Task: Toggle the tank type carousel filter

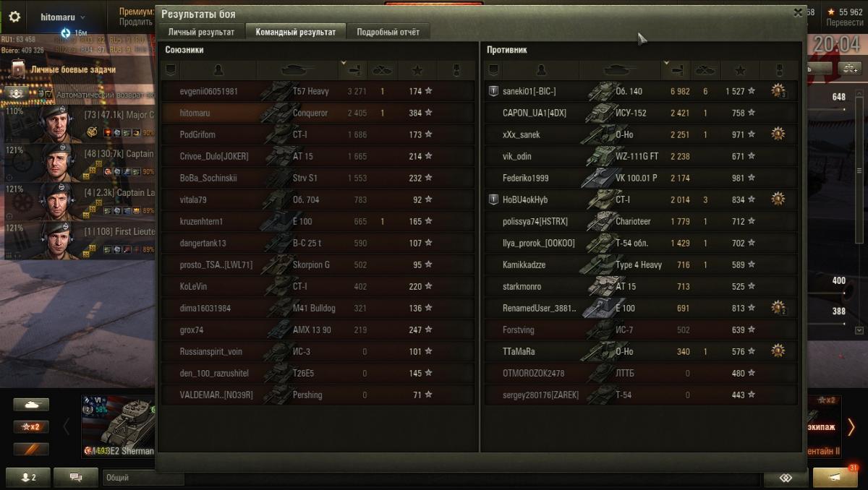Action: (x=31, y=405)
